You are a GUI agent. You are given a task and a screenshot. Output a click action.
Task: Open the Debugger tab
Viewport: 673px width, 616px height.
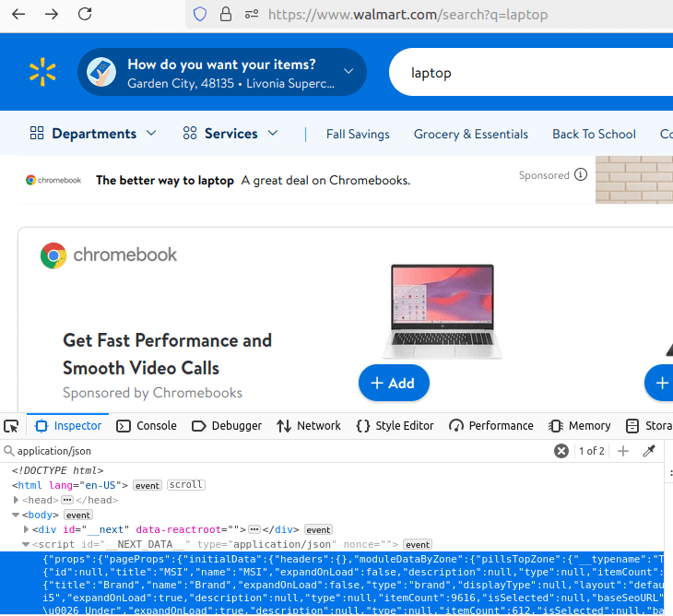pyautogui.click(x=227, y=426)
